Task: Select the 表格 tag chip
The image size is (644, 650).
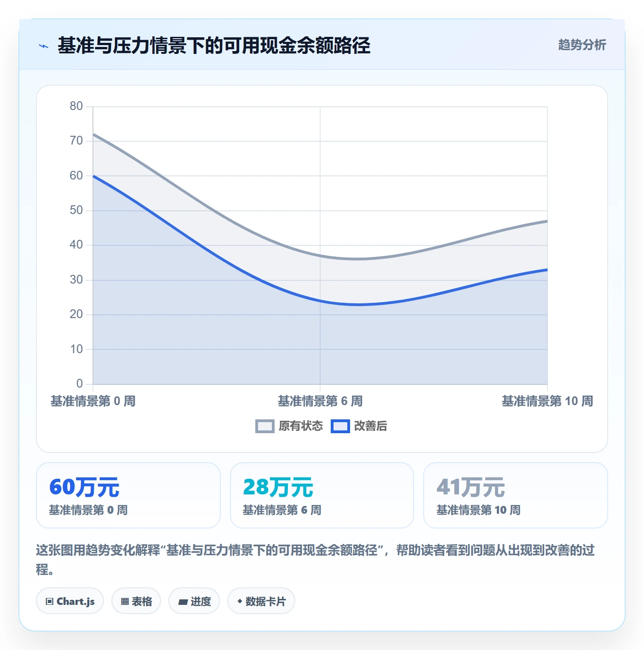Action: [136, 601]
